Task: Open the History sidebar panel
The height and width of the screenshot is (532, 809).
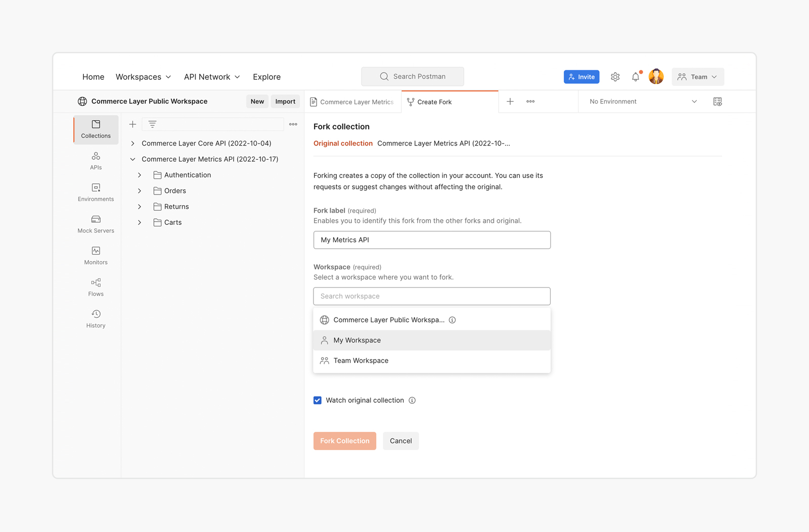Action: (x=96, y=319)
